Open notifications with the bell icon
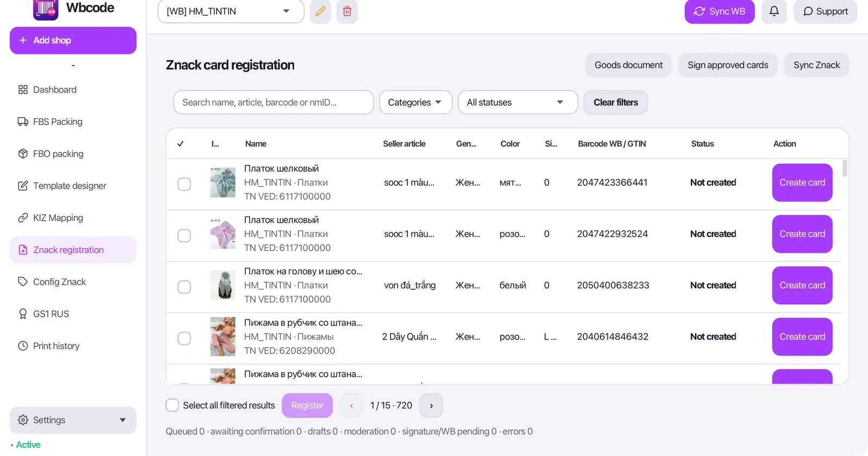 coord(774,11)
